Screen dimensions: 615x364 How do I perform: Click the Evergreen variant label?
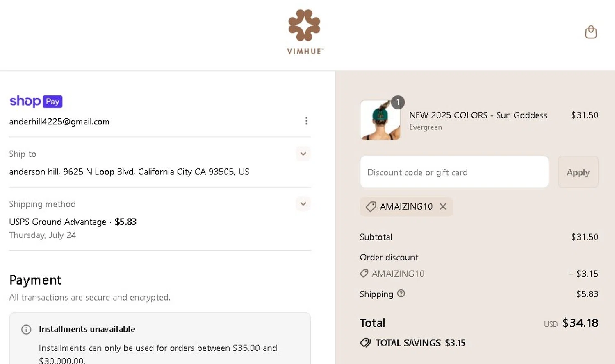426,127
